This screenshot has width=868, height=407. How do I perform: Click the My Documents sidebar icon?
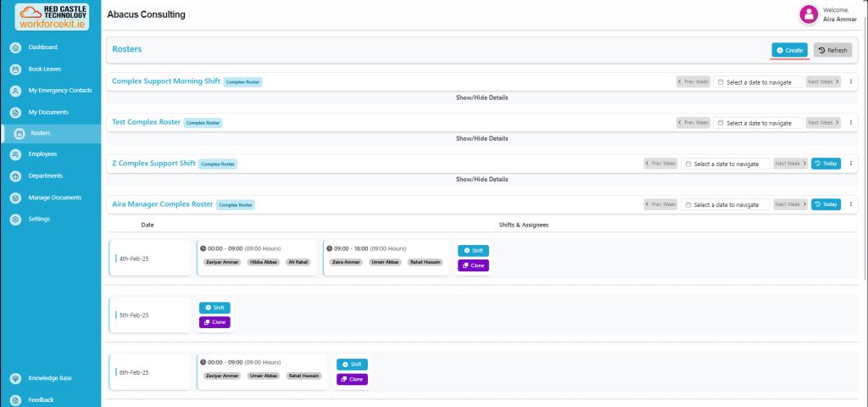(x=15, y=112)
